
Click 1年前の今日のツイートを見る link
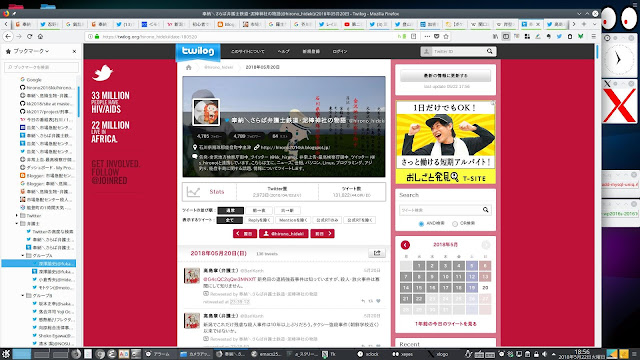[446, 324]
